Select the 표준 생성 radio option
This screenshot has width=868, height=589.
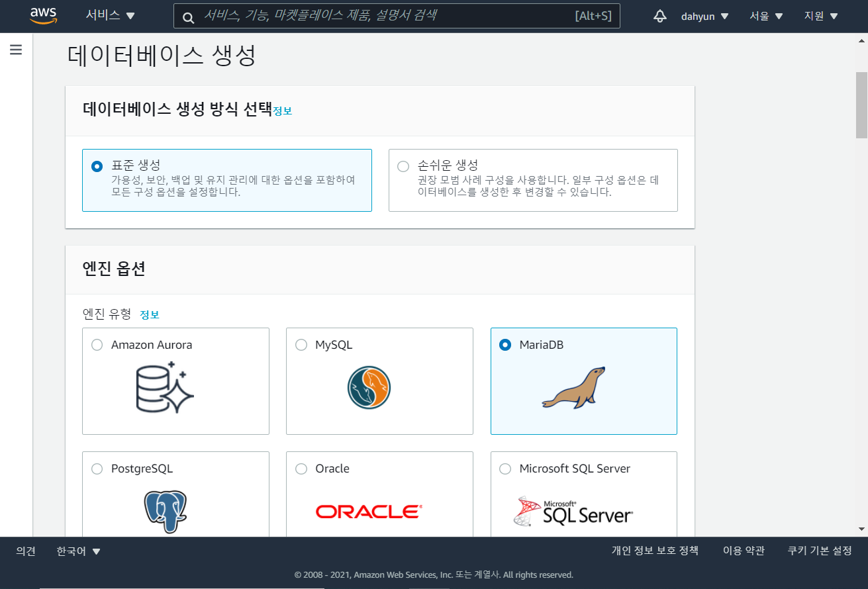click(x=97, y=167)
